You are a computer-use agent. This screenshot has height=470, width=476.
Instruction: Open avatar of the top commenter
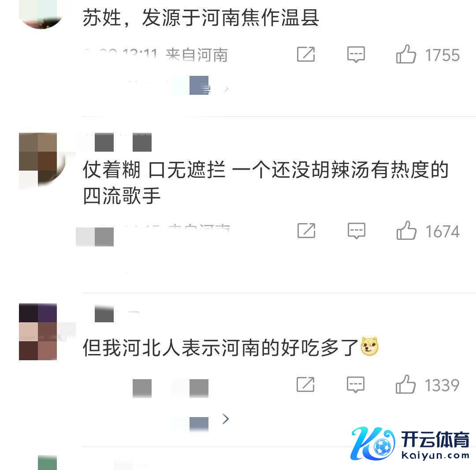point(41,14)
